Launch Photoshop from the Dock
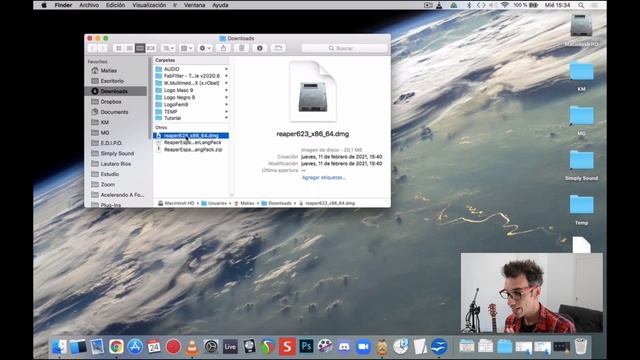 tap(306, 347)
